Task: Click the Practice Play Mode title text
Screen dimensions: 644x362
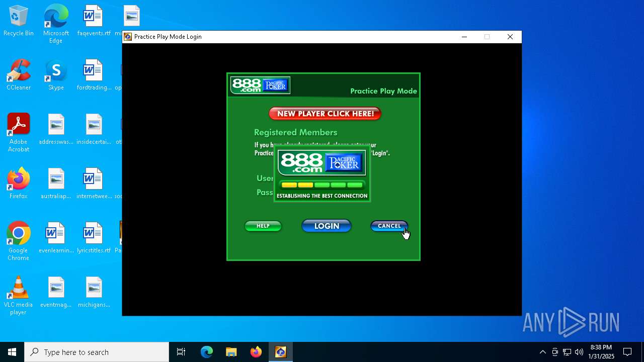Action: tap(383, 91)
